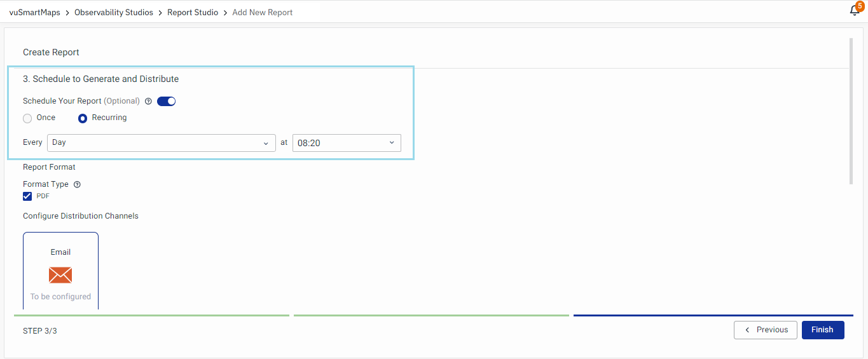Click the vertical scrollbar of the form

coord(851,111)
